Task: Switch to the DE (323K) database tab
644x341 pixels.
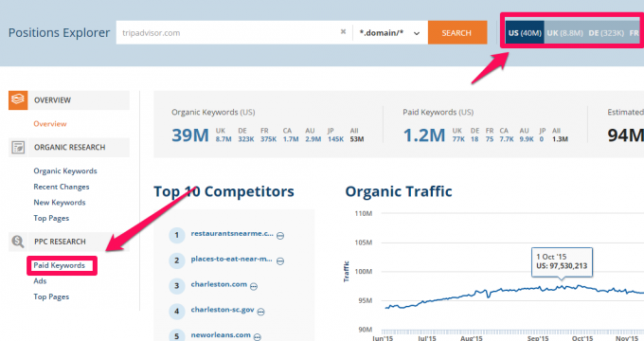Action: (606, 33)
